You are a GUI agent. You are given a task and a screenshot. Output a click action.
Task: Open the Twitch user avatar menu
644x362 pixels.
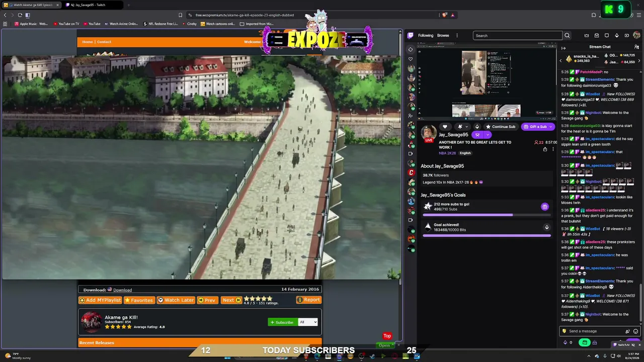[636, 36]
